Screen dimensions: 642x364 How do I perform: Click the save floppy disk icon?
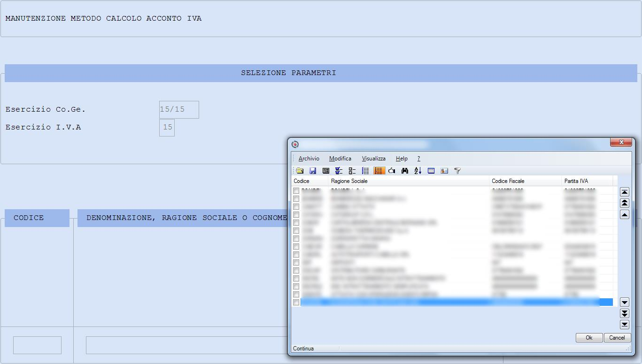tap(313, 171)
